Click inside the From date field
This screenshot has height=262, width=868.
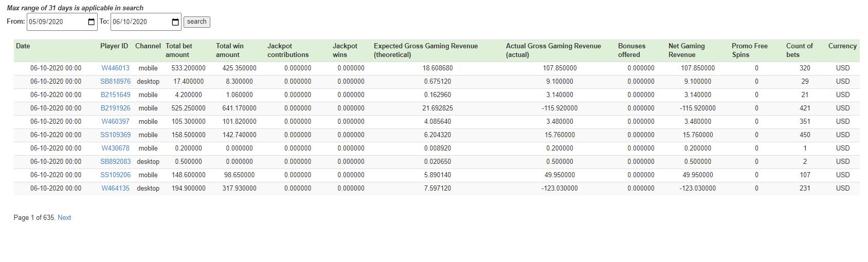click(x=62, y=22)
